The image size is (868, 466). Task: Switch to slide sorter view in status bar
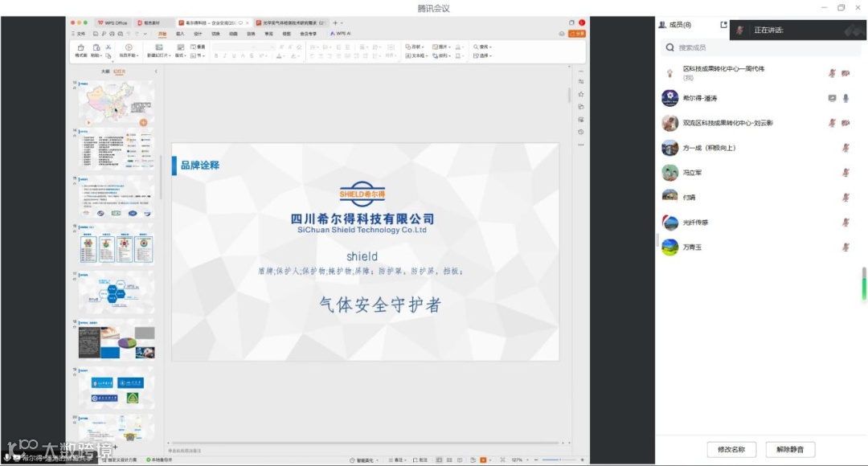coord(449,460)
